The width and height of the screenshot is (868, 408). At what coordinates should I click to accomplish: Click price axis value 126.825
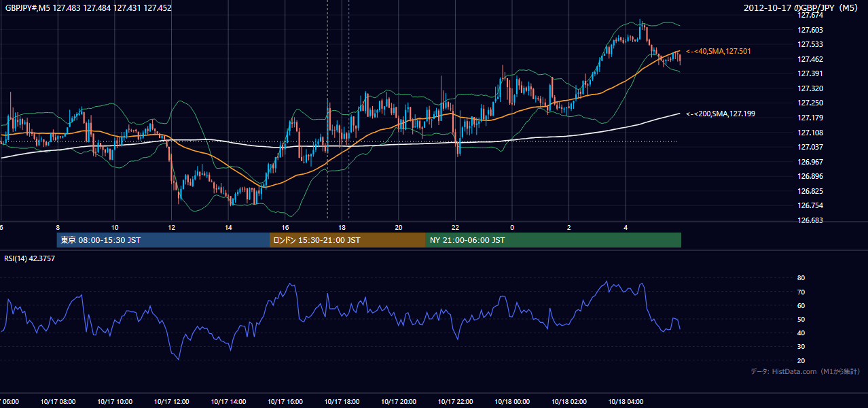811,192
